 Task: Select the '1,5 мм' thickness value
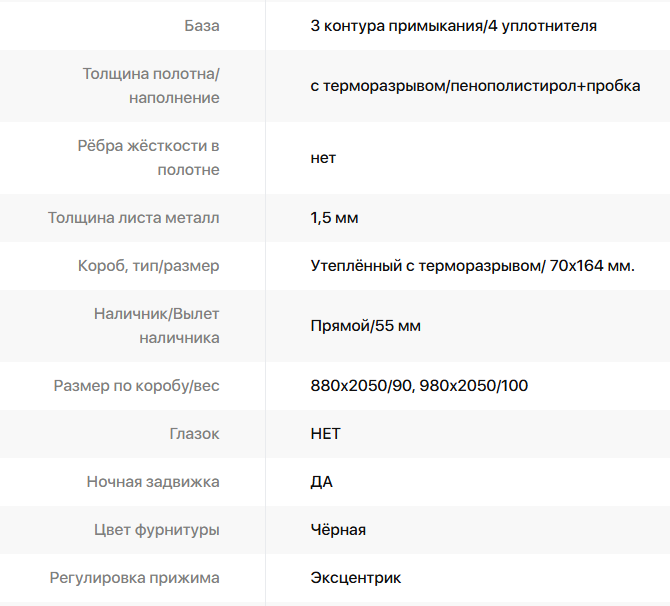click(x=334, y=218)
